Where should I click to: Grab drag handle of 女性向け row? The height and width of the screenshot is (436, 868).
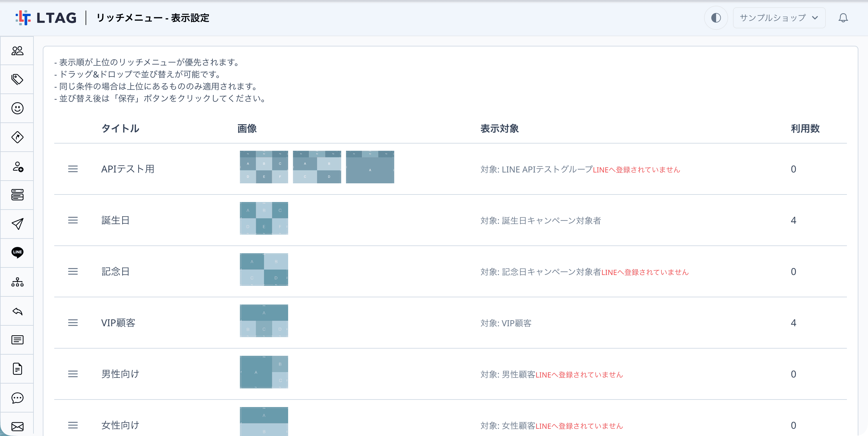(73, 425)
